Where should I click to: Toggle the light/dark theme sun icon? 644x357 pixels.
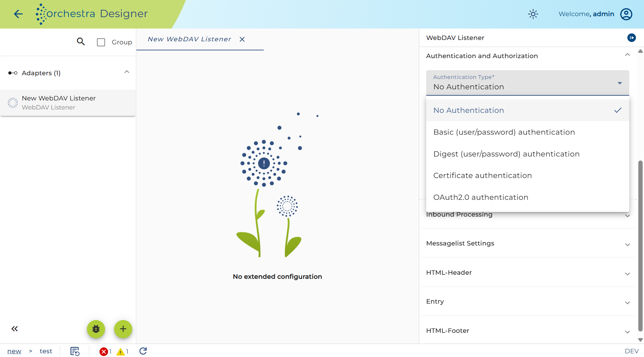533,14
